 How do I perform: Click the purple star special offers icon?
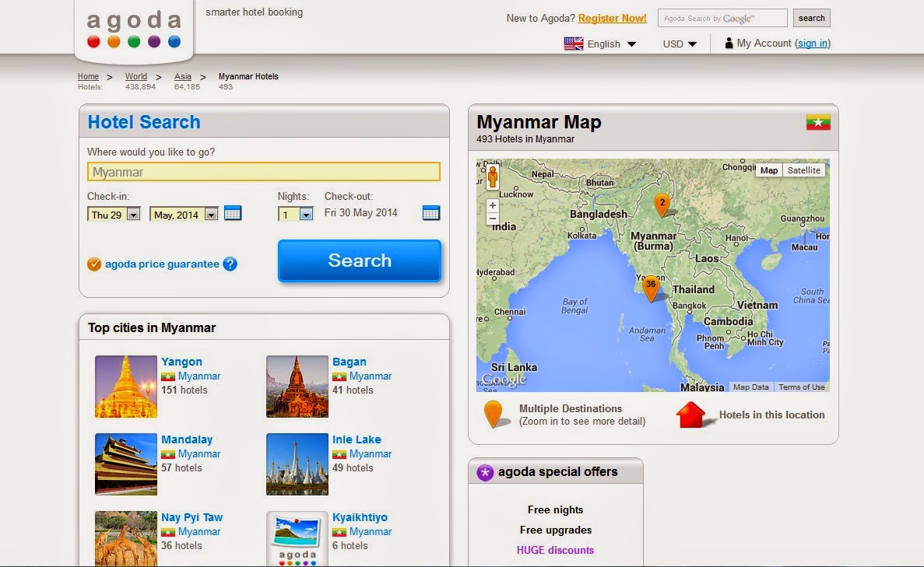click(485, 472)
